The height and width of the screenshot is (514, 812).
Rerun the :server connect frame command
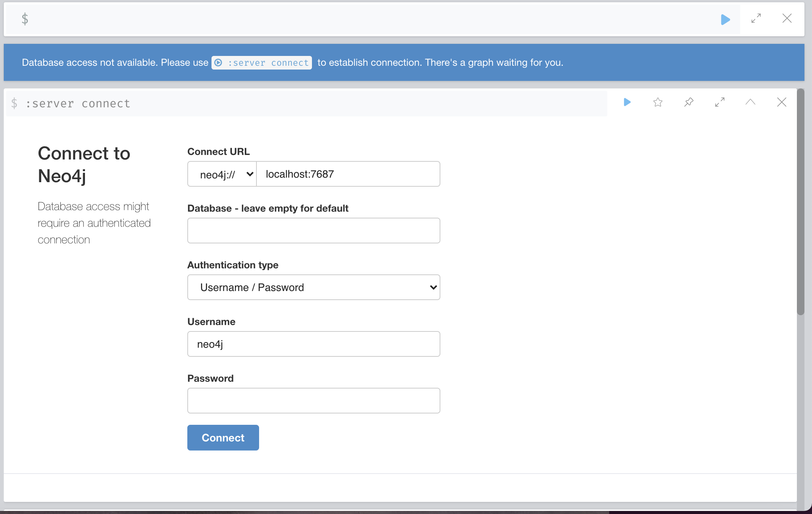[627, 102]
